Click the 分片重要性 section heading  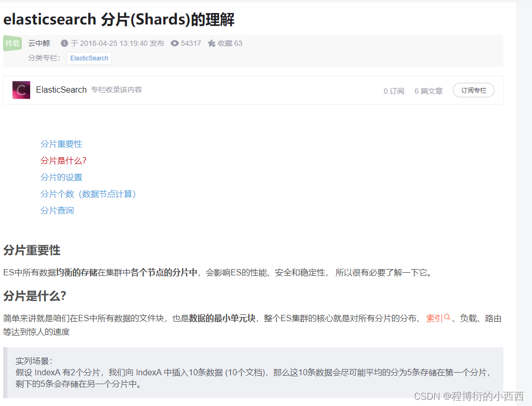point(32,250)
